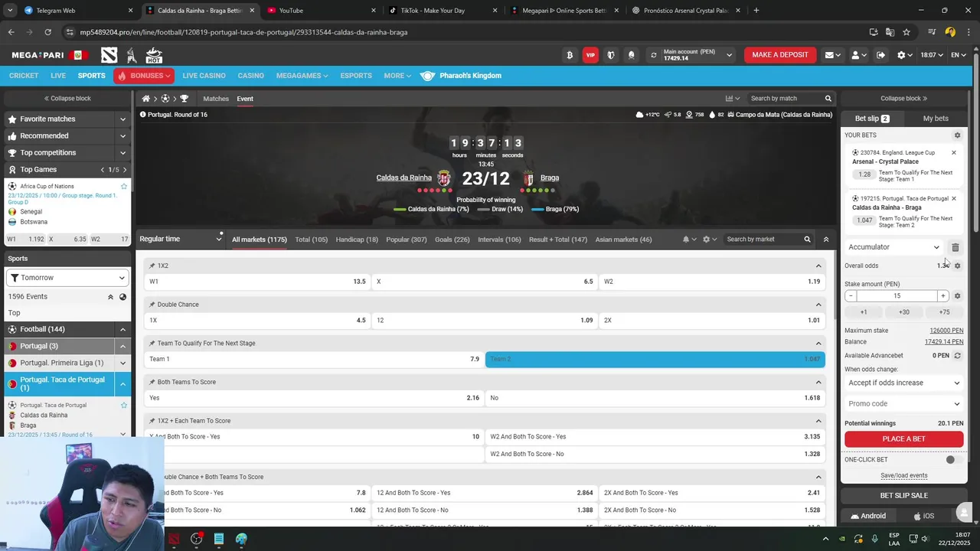Viewport: 980px width, 551px height.
Task: Open the BONUSES menu
Action: (144, 76)
